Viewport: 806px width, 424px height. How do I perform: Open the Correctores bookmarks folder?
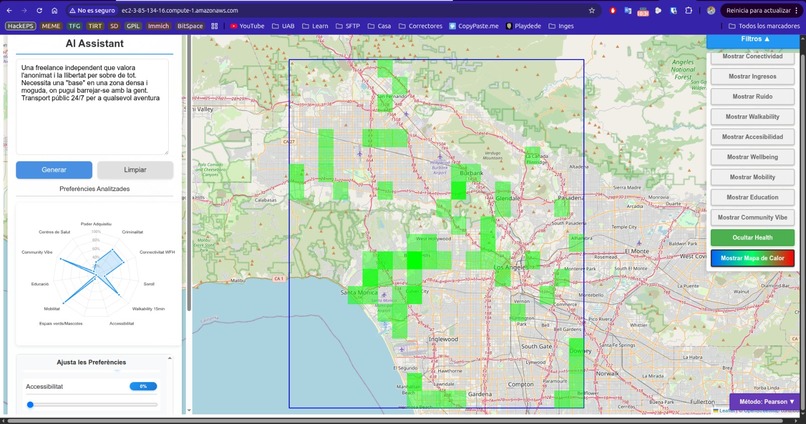click(420, 26)
